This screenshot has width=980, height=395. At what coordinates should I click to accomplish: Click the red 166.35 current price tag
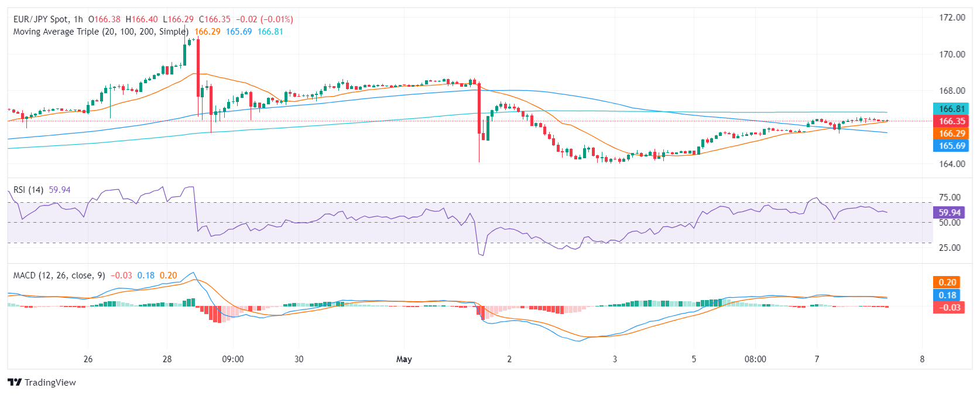coord(951,121)
